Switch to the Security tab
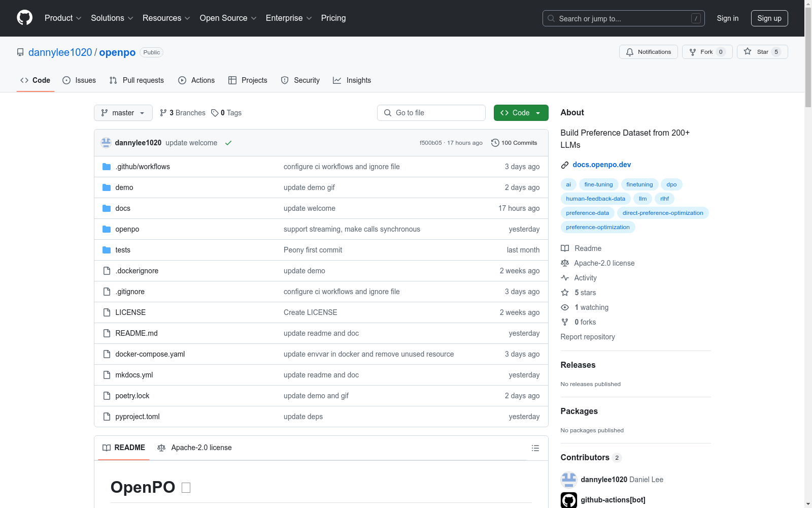The image size is (812, 508). pos(300,80)
